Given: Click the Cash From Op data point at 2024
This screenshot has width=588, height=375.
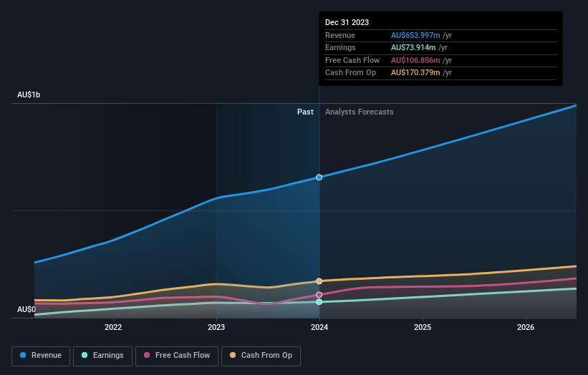Looking at the screenshot, I should pos(319,281).
